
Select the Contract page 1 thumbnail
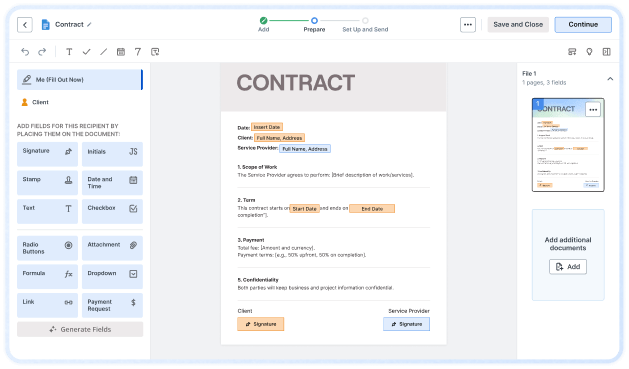[x=568, y=145]
